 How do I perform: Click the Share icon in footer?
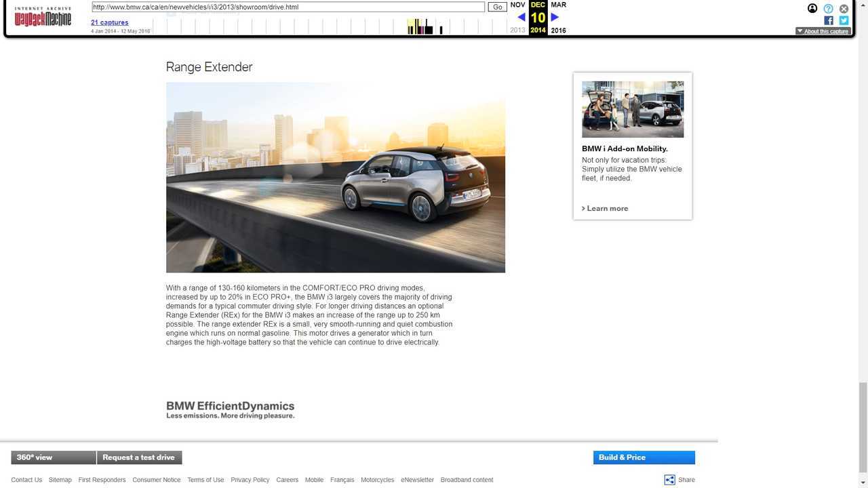(669, 480)
